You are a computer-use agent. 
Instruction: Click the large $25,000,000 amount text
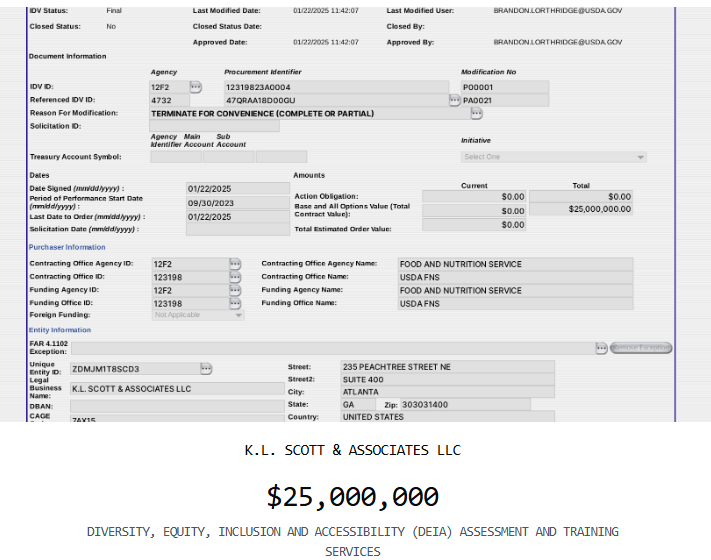pyautogui.click(x=353, y=497)
